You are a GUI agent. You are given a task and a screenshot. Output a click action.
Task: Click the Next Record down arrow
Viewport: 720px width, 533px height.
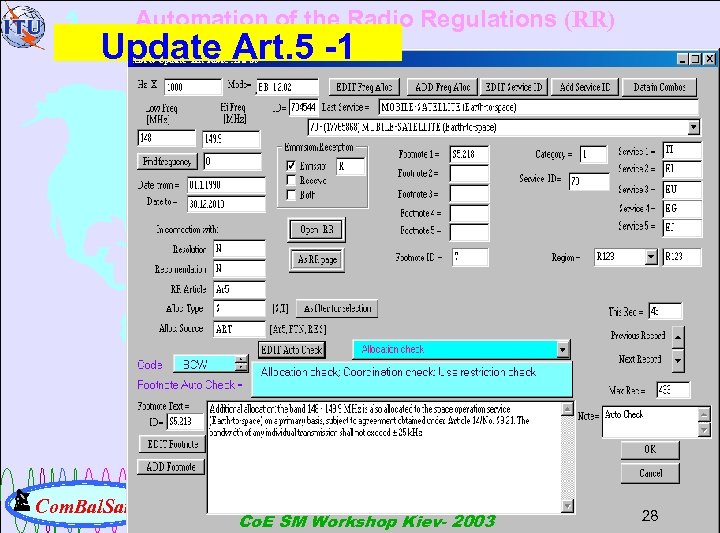(x=678, y=360)
